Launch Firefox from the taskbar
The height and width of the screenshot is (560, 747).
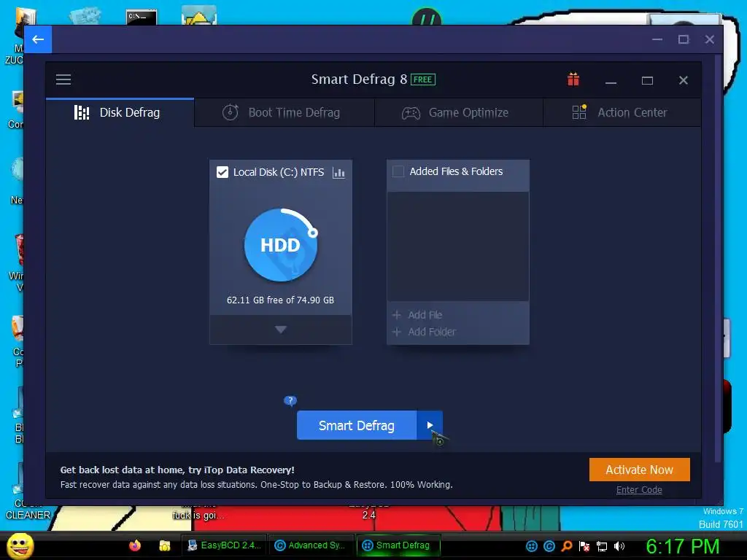[x=135, y=545]
